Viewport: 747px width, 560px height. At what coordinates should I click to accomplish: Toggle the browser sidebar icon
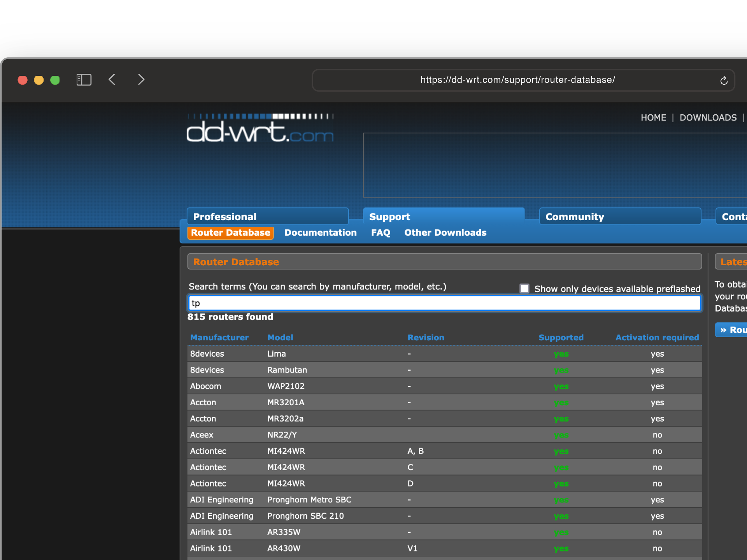84,80
